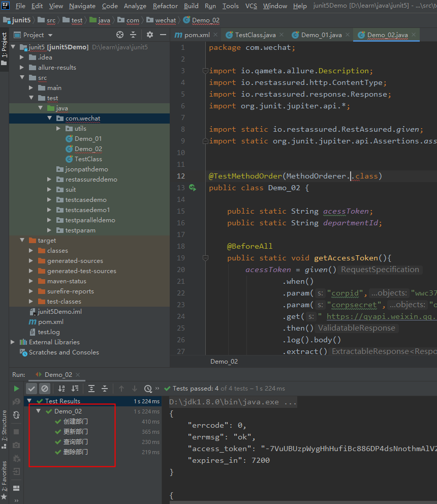Open the Navigate menu
Viewport: 437px width, 504px height.
coord(82,6)
